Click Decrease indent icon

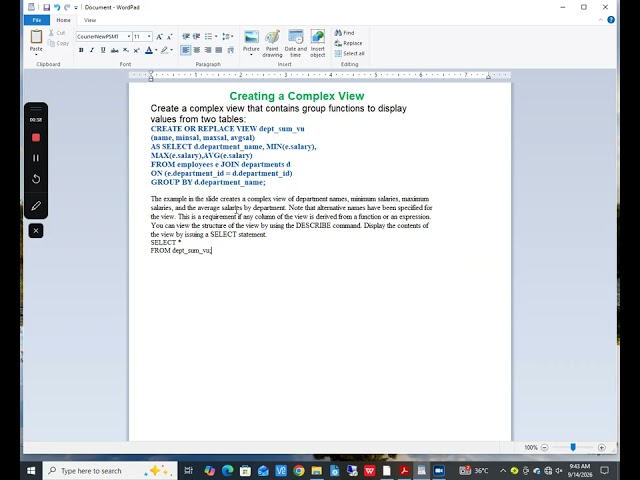[x=186, y=37]
